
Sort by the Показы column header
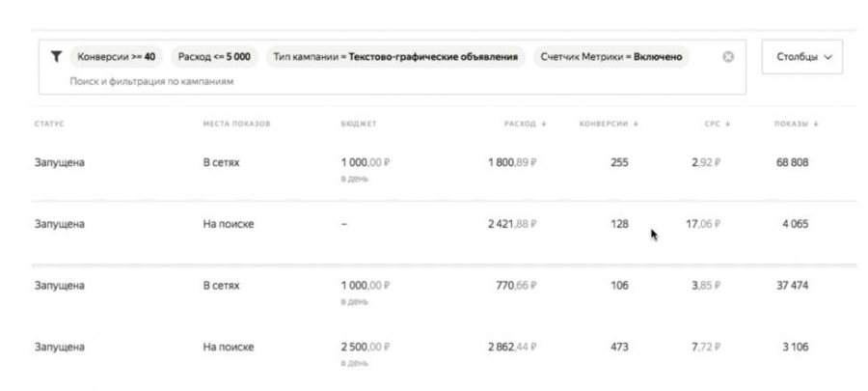(x=795, y=124)
